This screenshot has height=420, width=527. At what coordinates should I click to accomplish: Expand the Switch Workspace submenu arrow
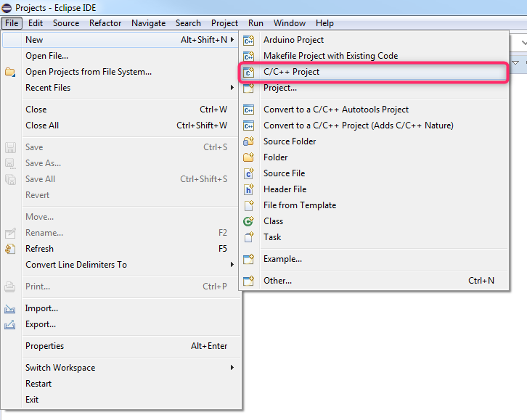tap(232, 368)
